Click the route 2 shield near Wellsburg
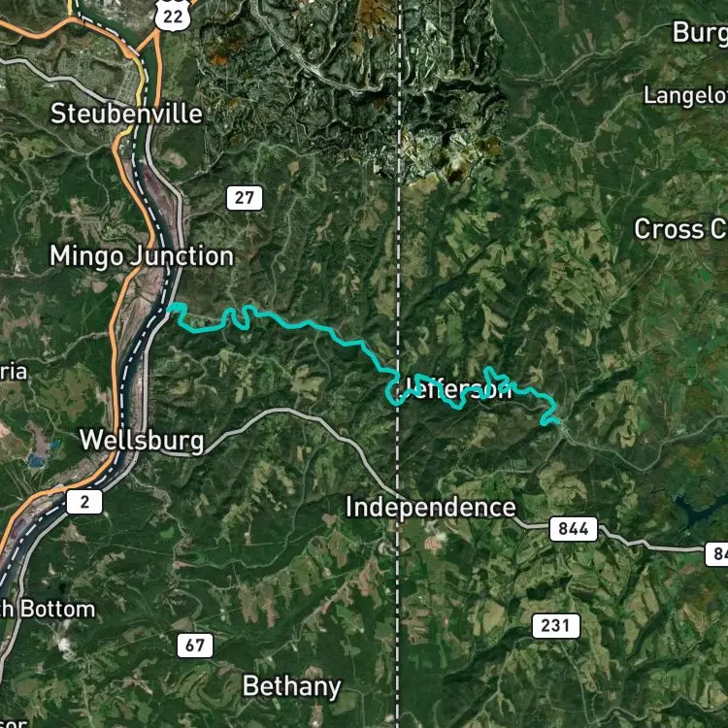Screen dimensions: 728x728 84,502
